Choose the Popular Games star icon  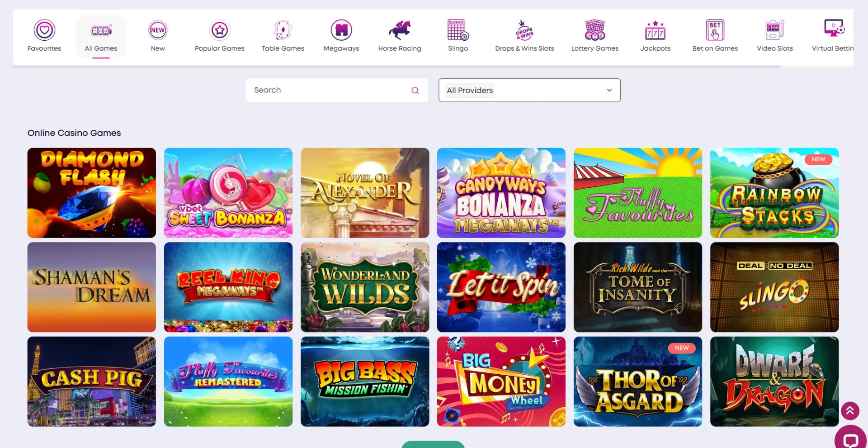220,30
